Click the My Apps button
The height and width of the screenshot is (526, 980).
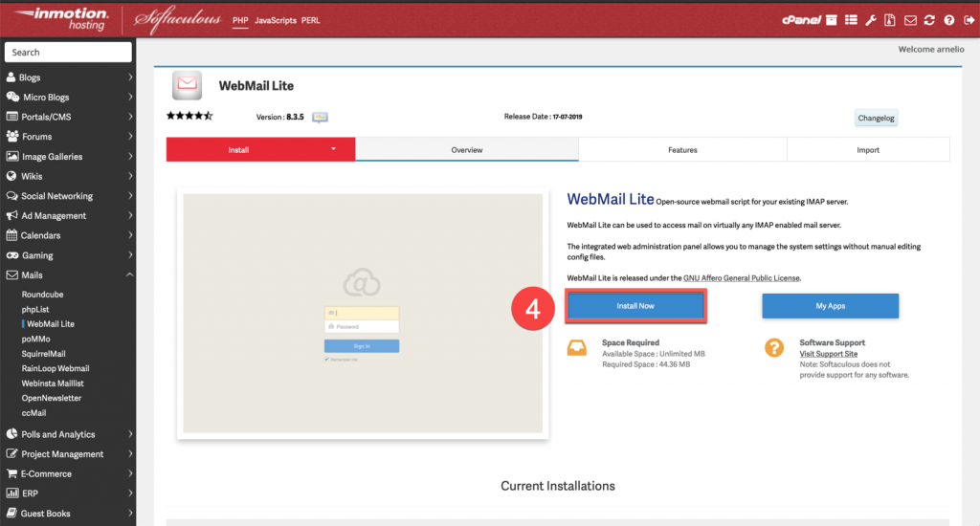click(830, 305)
